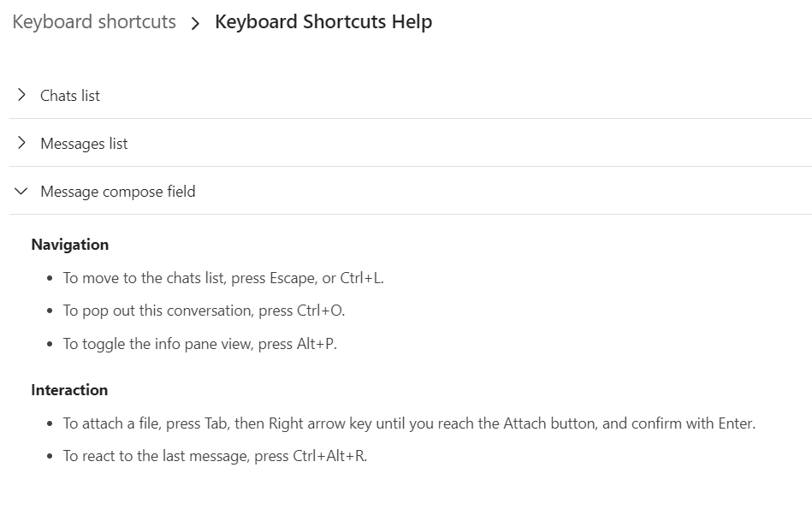The height and width of the screenshot is (509, 812).
Task: Select the Navigation section heading
Action: 70,245
